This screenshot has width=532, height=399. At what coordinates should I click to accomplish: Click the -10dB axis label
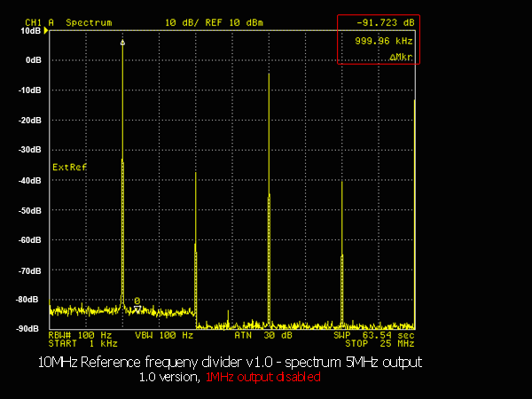tap(30, 90)
